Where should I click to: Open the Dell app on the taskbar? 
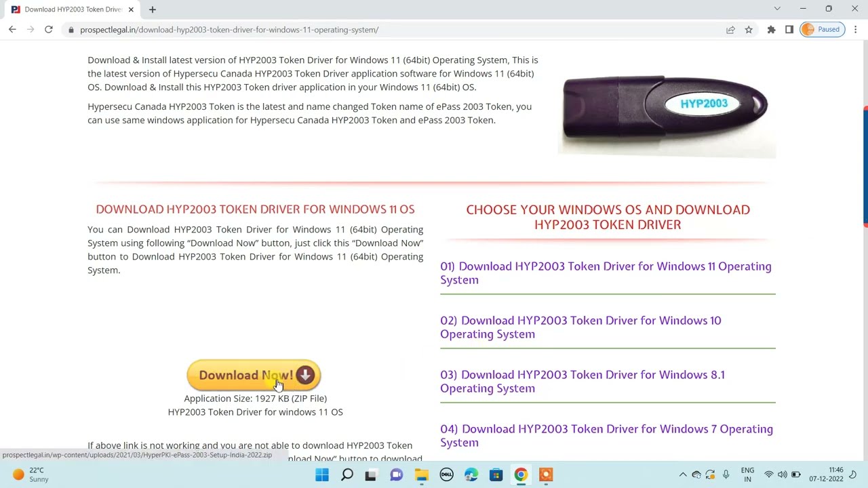click(x=446, y=475)
